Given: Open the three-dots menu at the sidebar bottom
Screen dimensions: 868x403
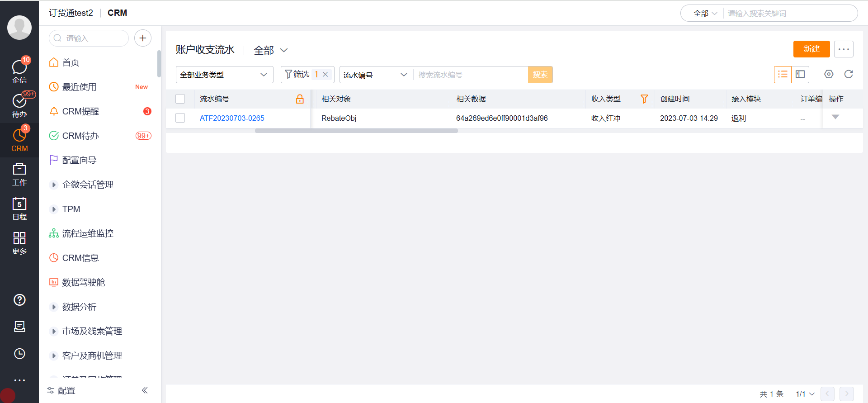Looking at the screenshot, I should 19,380.
